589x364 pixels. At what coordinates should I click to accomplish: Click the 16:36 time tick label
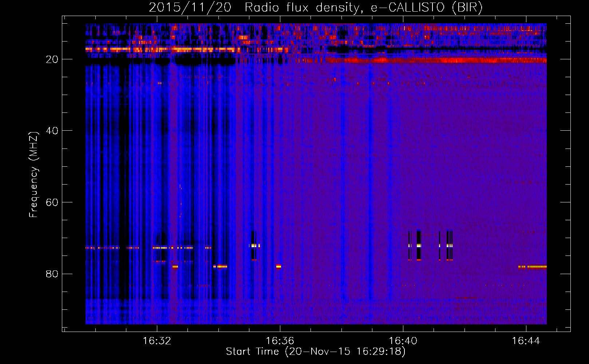(280, 341)
